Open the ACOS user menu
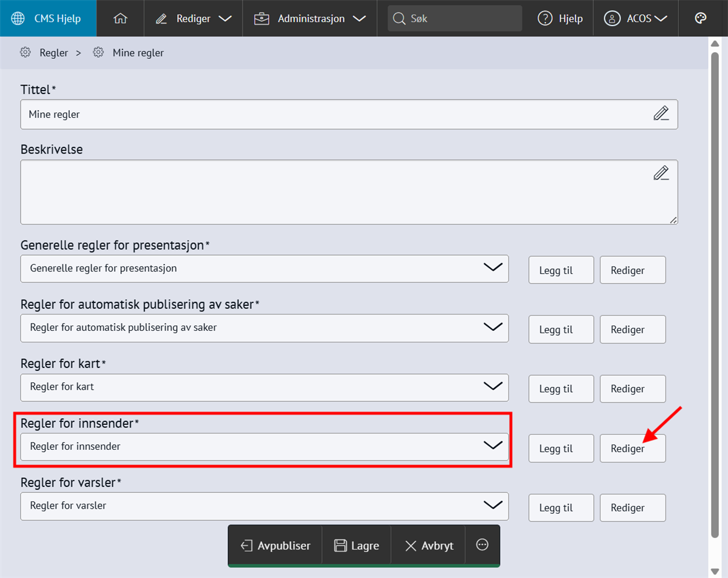 click(x=635, y=18)
